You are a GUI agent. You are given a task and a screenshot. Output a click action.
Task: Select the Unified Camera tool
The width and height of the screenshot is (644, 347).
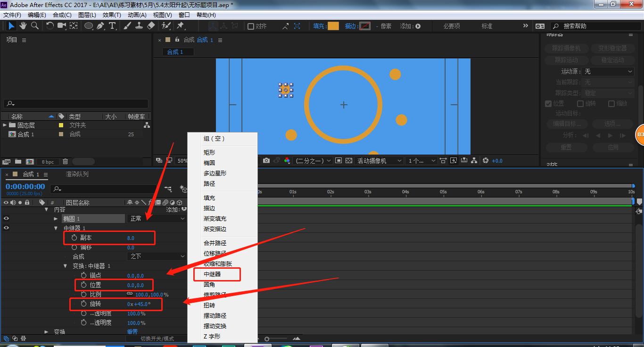pos(62,26)
